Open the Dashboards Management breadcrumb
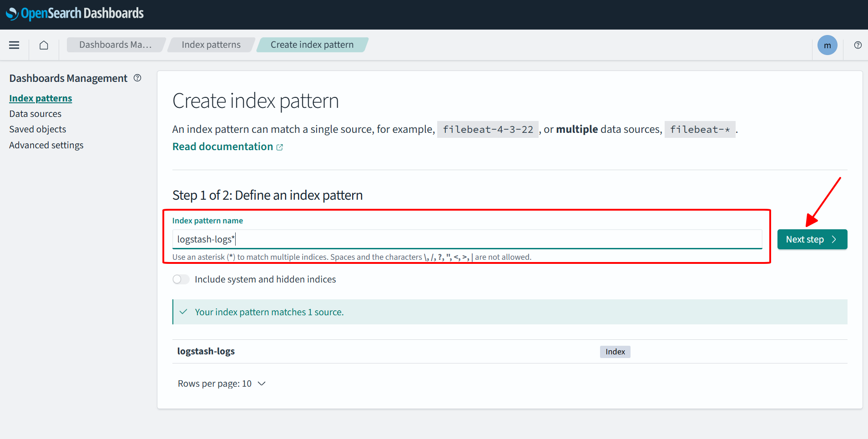This screenshot has width=868, height=439. [115, 45]
